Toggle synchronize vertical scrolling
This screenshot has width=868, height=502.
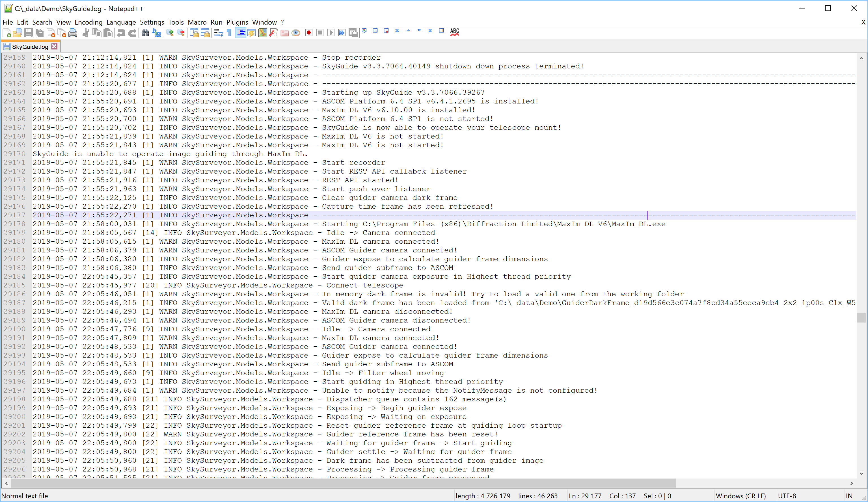pyautogui.click(x=194, y=33)
